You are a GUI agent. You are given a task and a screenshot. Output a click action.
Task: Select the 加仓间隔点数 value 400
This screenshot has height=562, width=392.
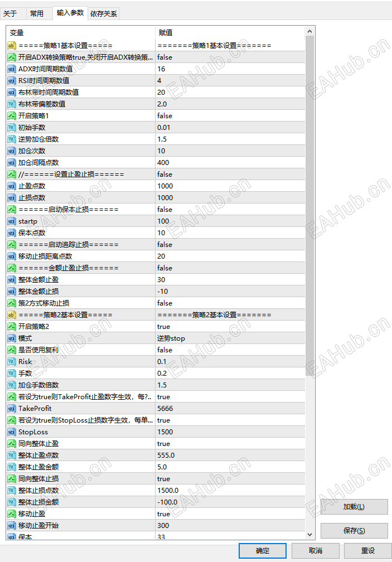pos(230,163)
